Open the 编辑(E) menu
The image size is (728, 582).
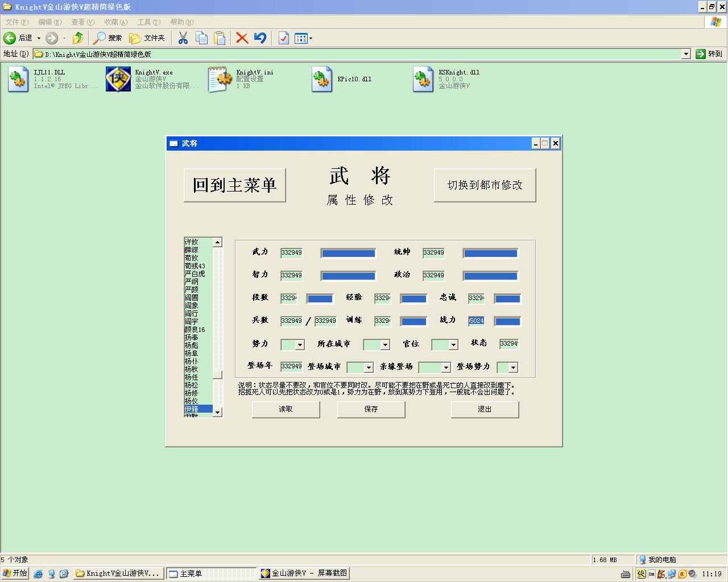49,22
